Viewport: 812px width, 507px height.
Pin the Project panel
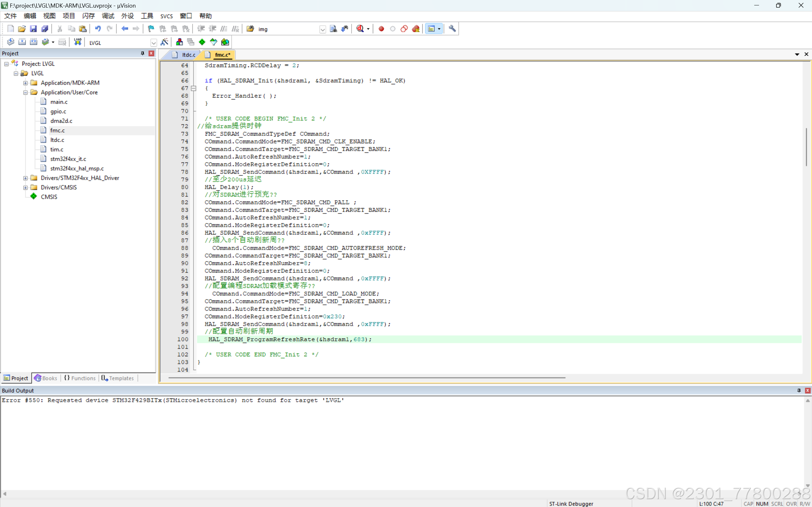click(142, 53)
